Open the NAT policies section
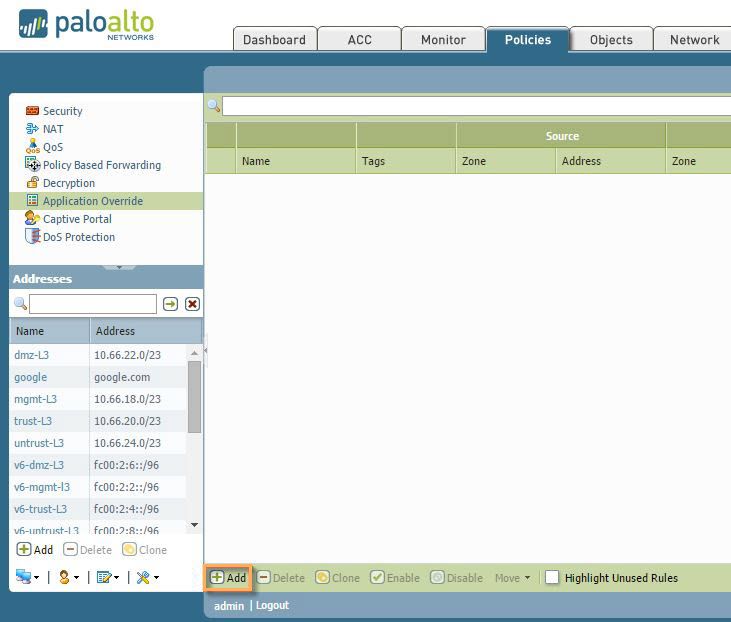Viewport: 731px width, 622px height. tap(53, 129)
